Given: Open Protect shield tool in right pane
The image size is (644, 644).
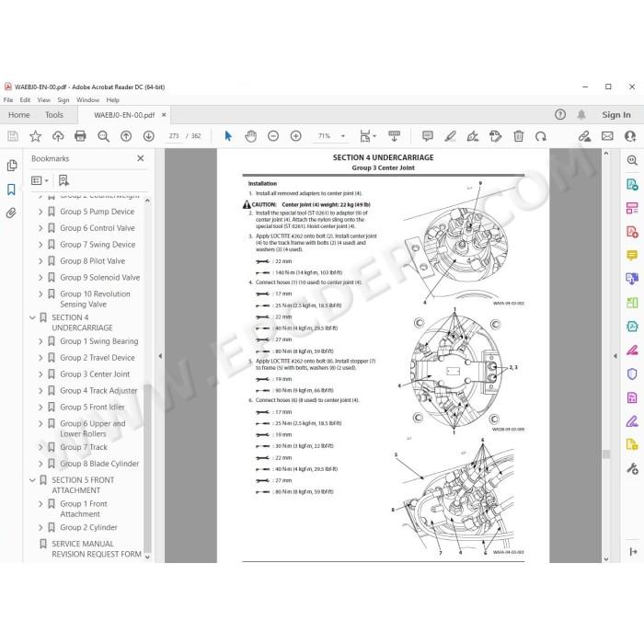Looking at the screenshot, I should [632, 374].
